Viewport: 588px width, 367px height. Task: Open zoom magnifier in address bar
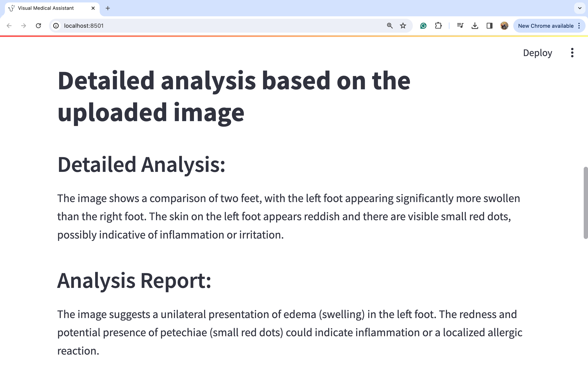[x=390, y=26]
